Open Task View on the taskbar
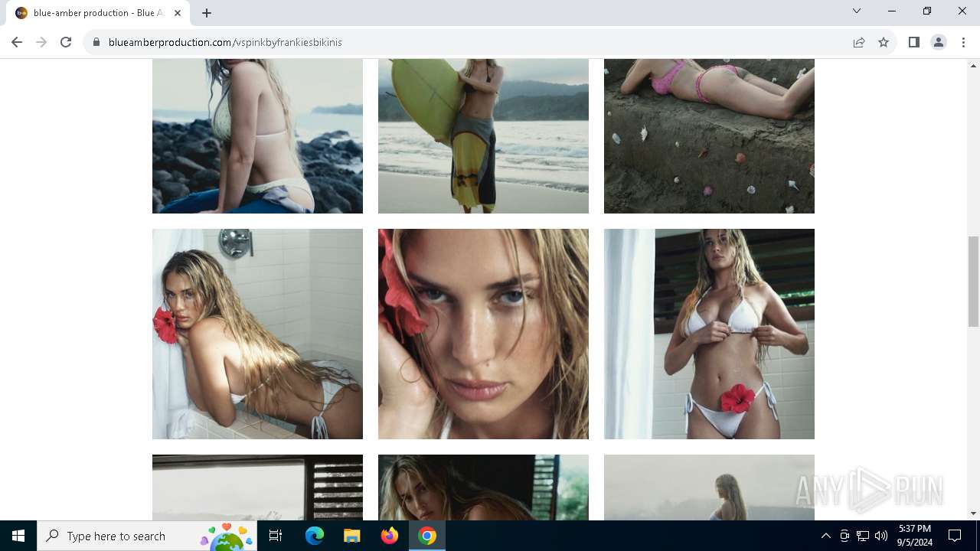Image resolution: width=980 pixels, height=551 pixels. pyautogui.click(x=276, y=536)
